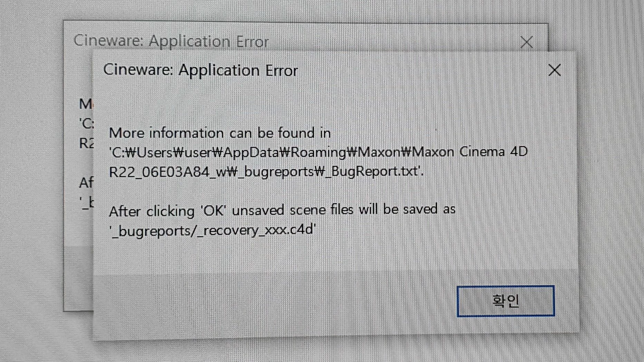Close the background Cineware error dialog
This screenshot has height=362, width=644.
pyautogui.click(x=527, y=42)
